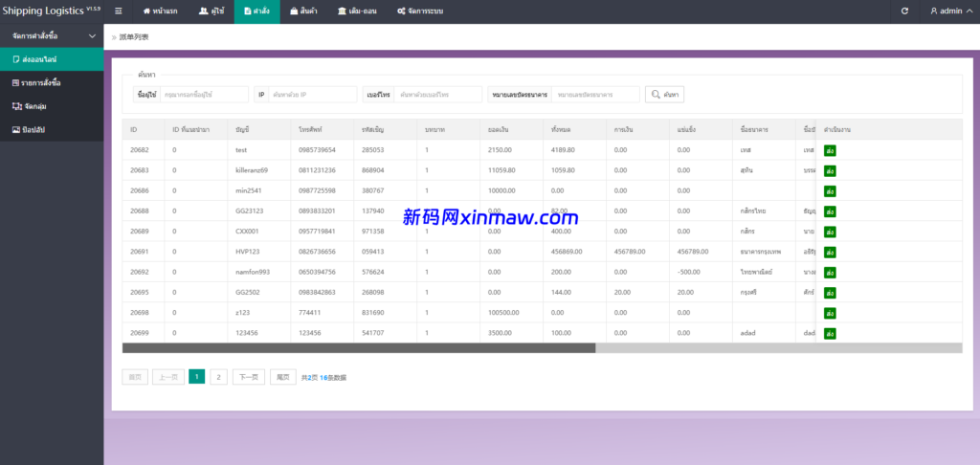Click green send button for row 20691

point(830,252)
